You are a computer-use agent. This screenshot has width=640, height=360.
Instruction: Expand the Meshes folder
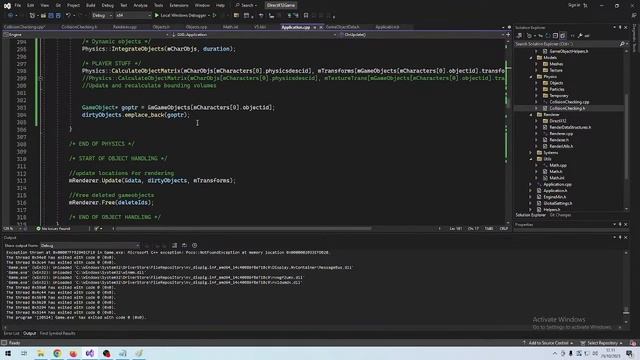click(537, 64)
